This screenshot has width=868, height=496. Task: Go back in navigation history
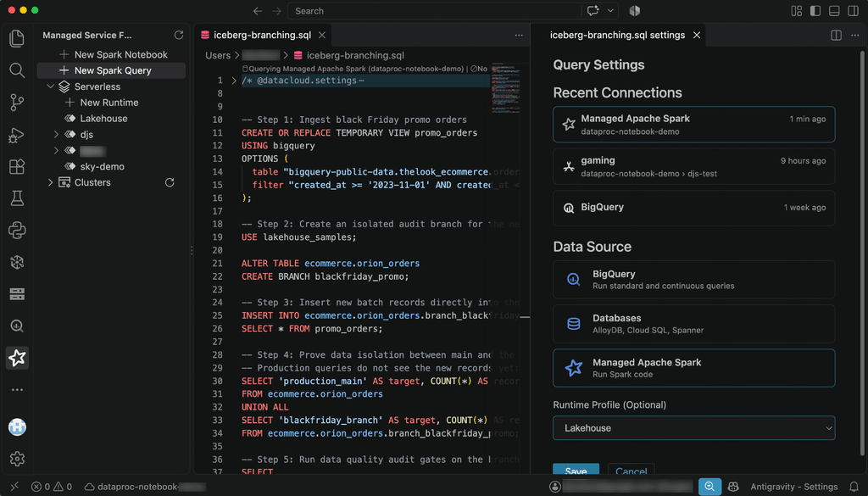(258, 11)
